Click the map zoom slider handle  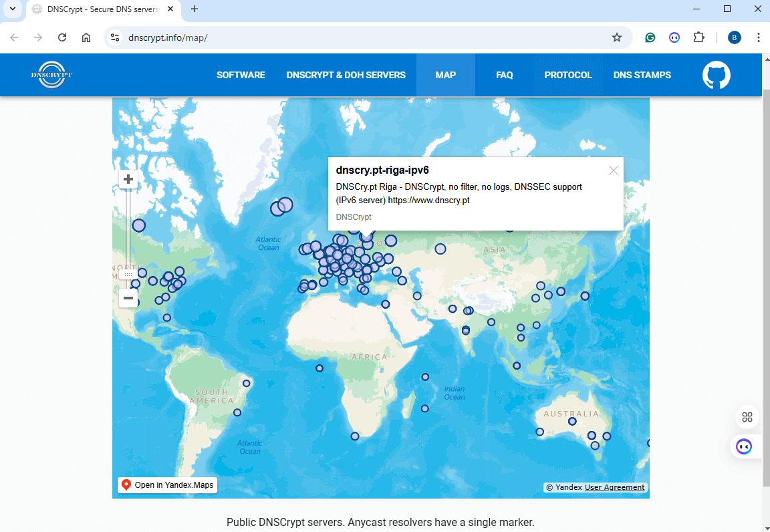coord(128,275)
